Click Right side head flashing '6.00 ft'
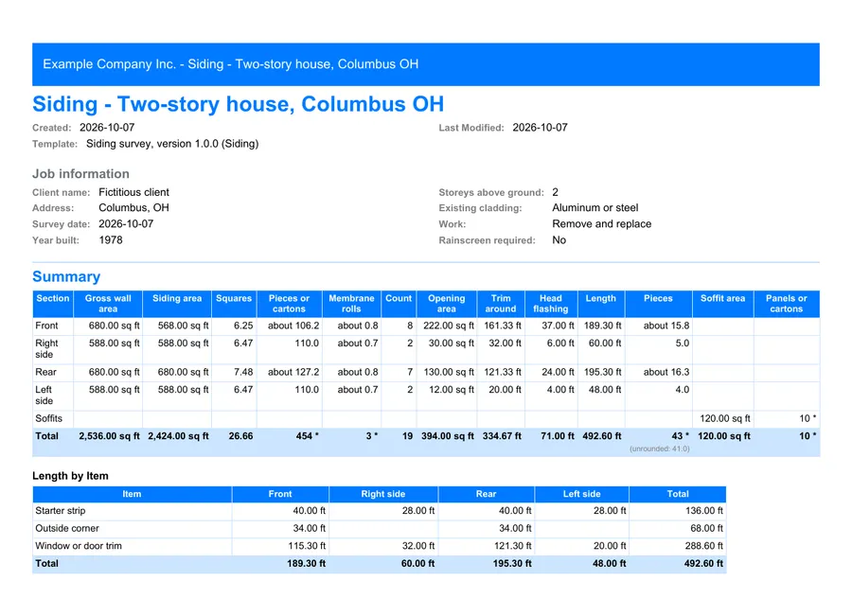Image resolution: width=852 pixels, height=616 pixels. tap(560, 343)
